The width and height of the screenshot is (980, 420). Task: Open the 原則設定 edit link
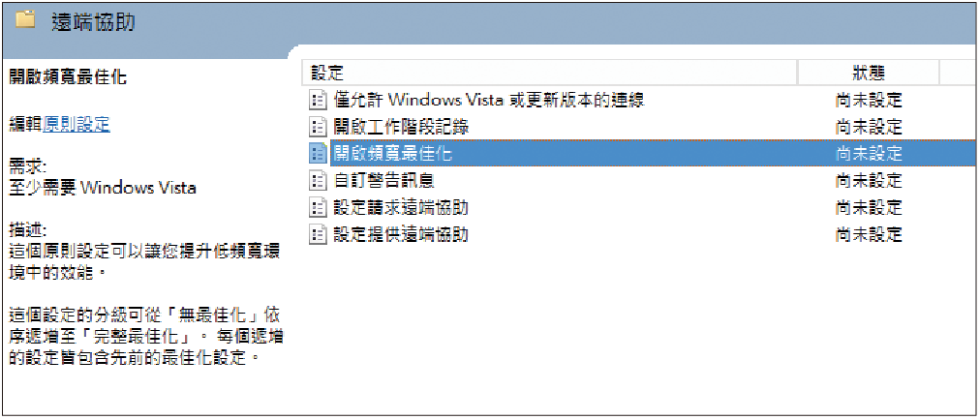click(77, 125)
